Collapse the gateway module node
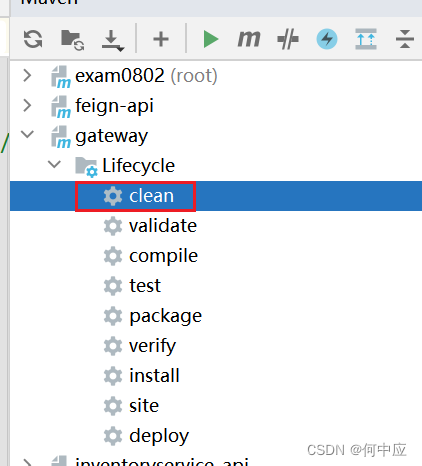 point(27,135)
